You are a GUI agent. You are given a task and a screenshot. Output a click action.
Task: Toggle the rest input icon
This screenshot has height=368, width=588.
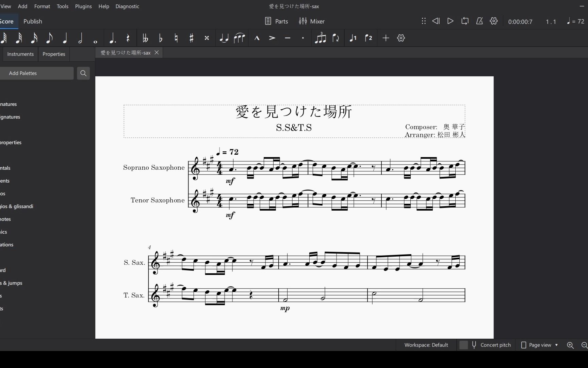pos(128,38)
